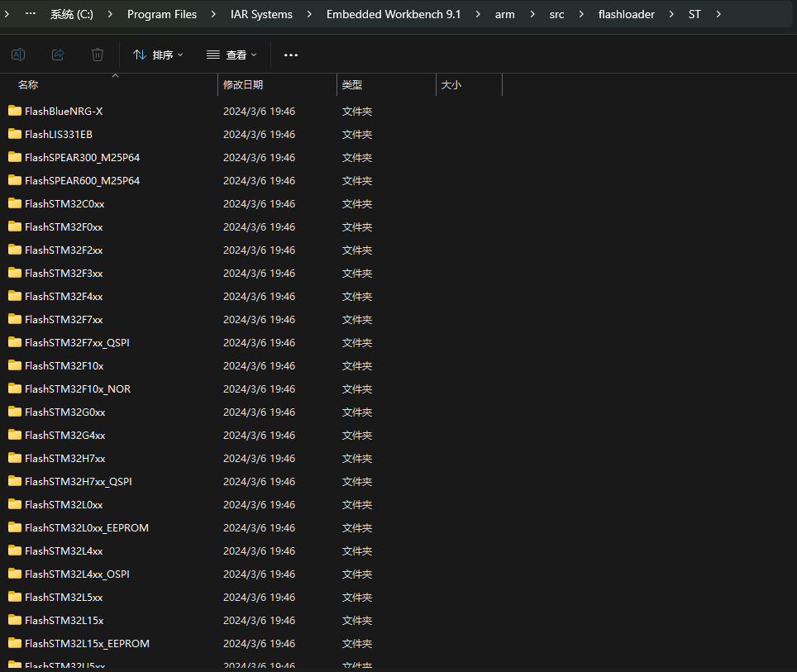Click the FlashSTM32L4xx folder name
The width and height of the screenshot is (797, 672).
coord(64,551)
